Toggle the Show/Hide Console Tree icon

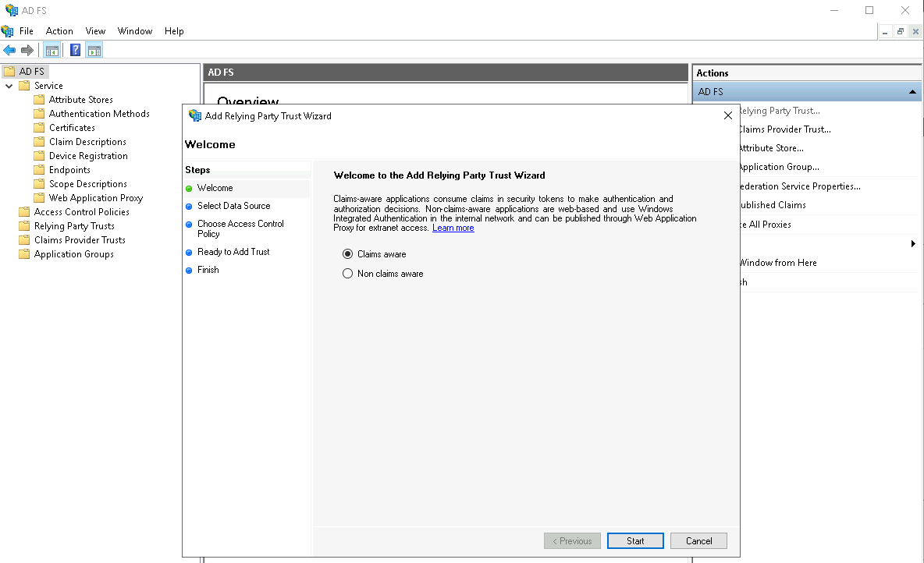pos(52,51)
